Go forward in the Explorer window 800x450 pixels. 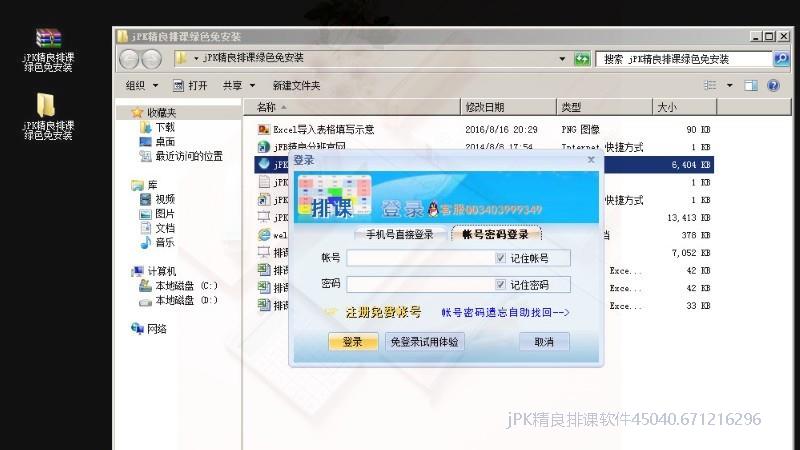coord(152,59)
